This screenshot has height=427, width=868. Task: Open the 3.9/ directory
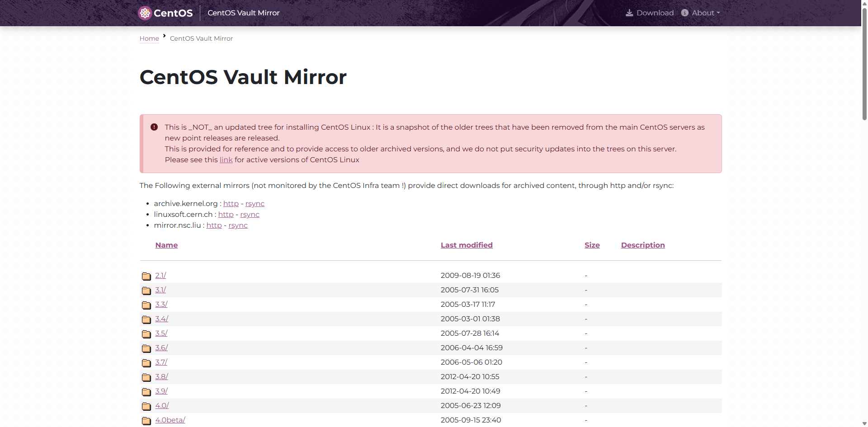point(162,391)
